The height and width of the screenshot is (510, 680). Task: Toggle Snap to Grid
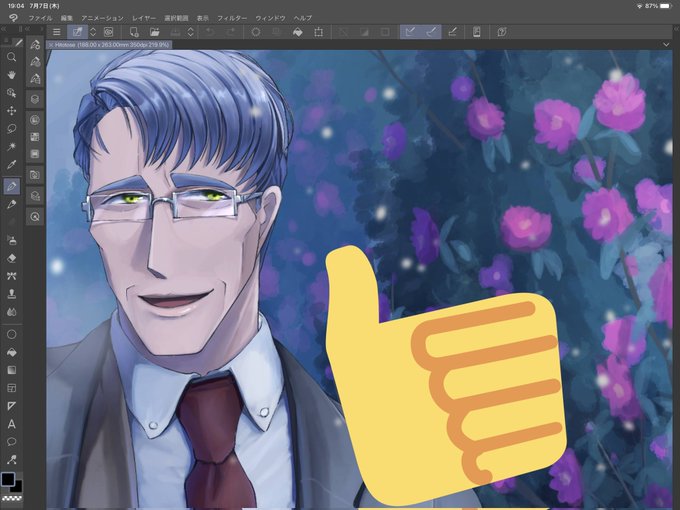tap(452, 32)
